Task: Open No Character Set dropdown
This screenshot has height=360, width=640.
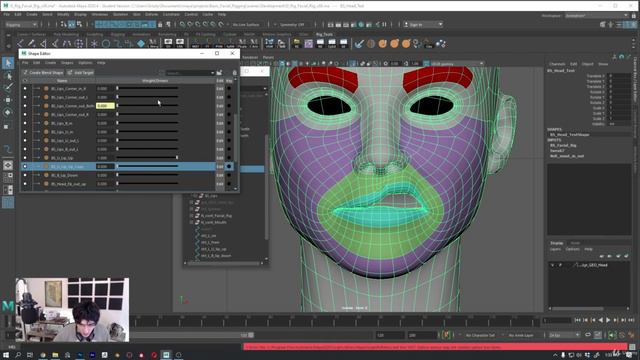Action: pos(480,335)
